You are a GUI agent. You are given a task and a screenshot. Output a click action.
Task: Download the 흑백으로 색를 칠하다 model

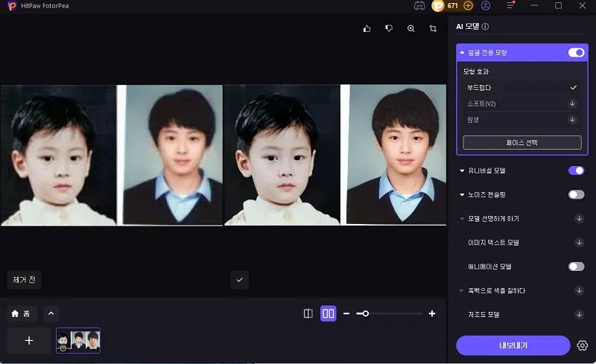[580, 290]
